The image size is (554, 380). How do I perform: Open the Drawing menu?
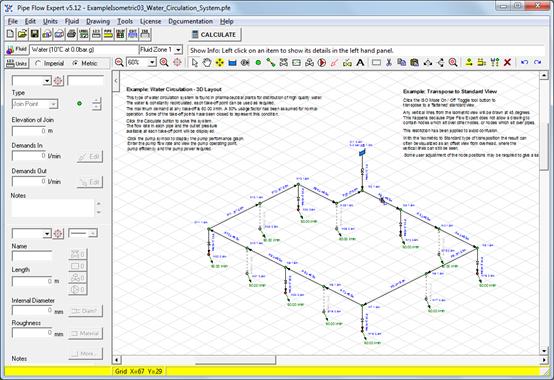(x=98, y=21)
